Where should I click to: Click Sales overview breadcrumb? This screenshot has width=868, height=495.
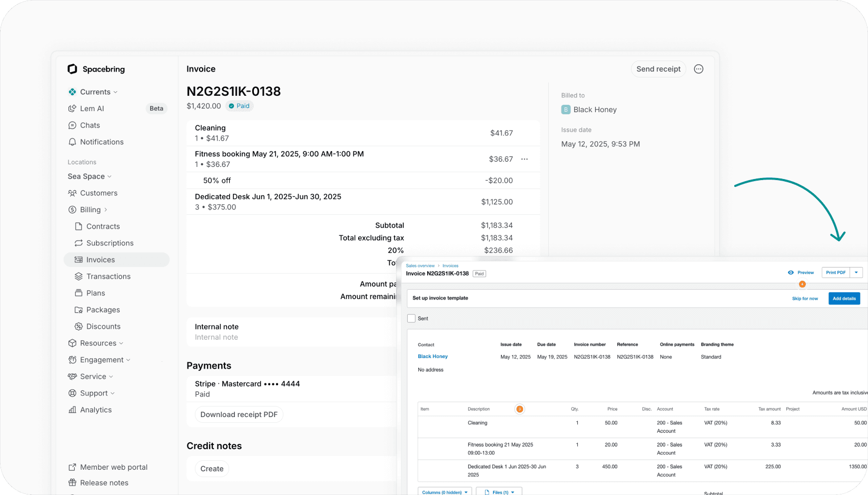[x=420, y=266]
